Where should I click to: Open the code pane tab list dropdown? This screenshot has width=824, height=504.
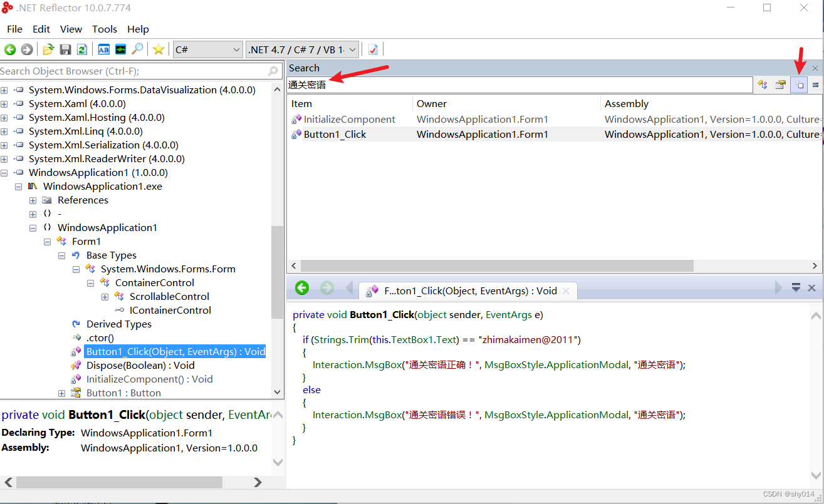[x=796, y=287]
